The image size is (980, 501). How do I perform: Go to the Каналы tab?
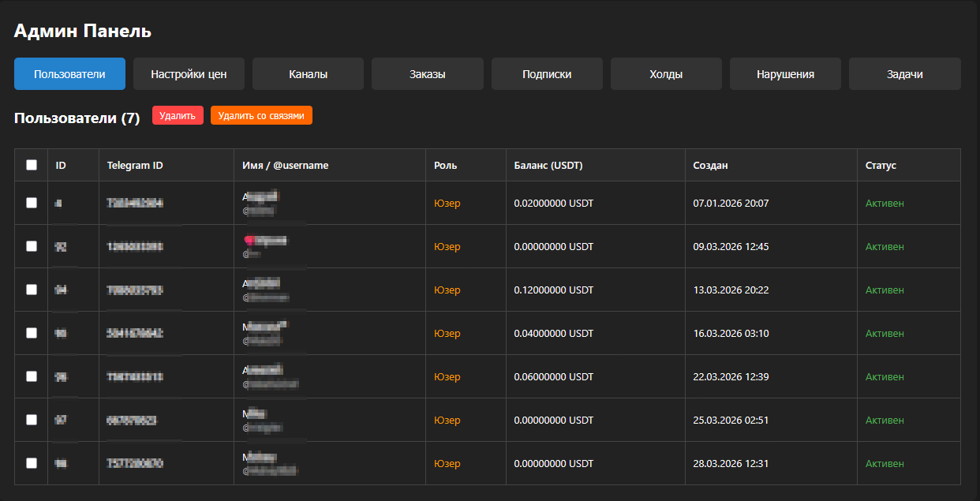click(x=308, y=74)
